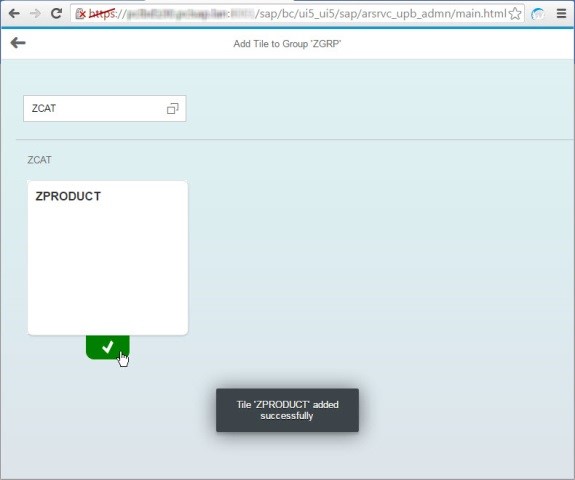Dismiss the 'ZPRODUCT added successfully' toast

pyautogui.click(x=287, y=410)
